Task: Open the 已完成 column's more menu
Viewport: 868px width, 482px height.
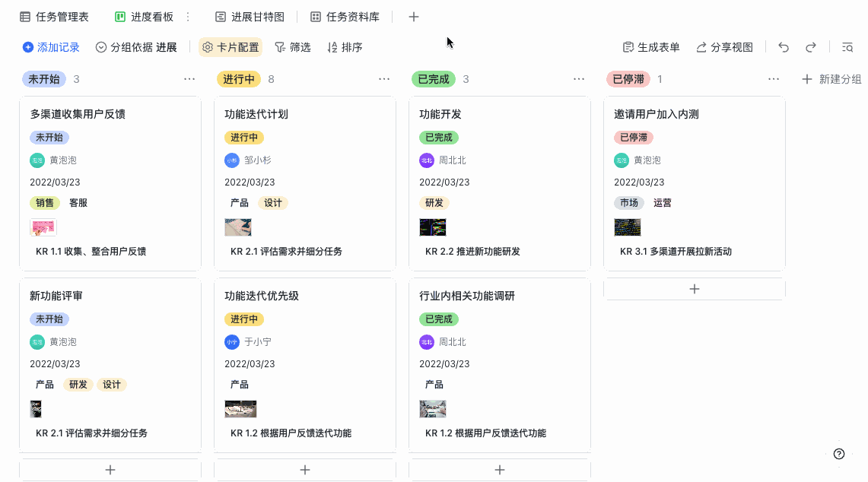Action: (x=579, y=79)
